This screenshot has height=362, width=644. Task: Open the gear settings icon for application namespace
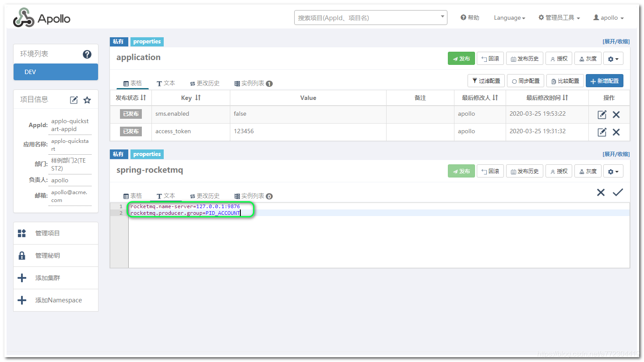(x=613, y=58)
